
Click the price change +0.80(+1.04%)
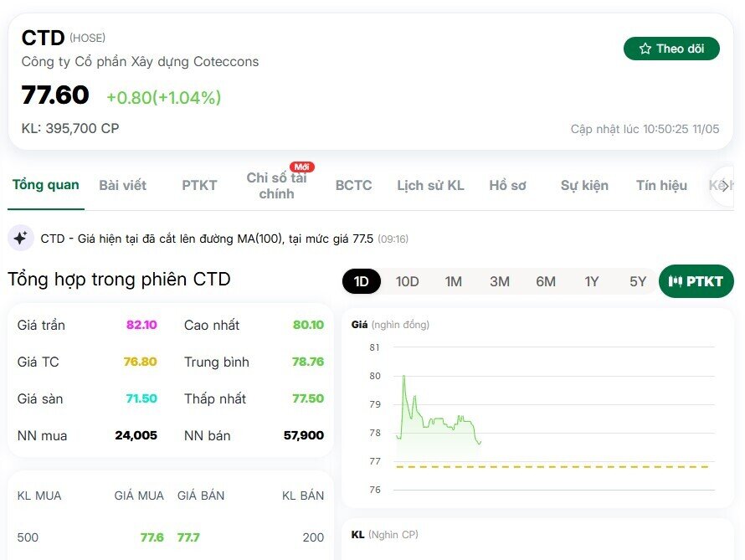pos(163,97)
